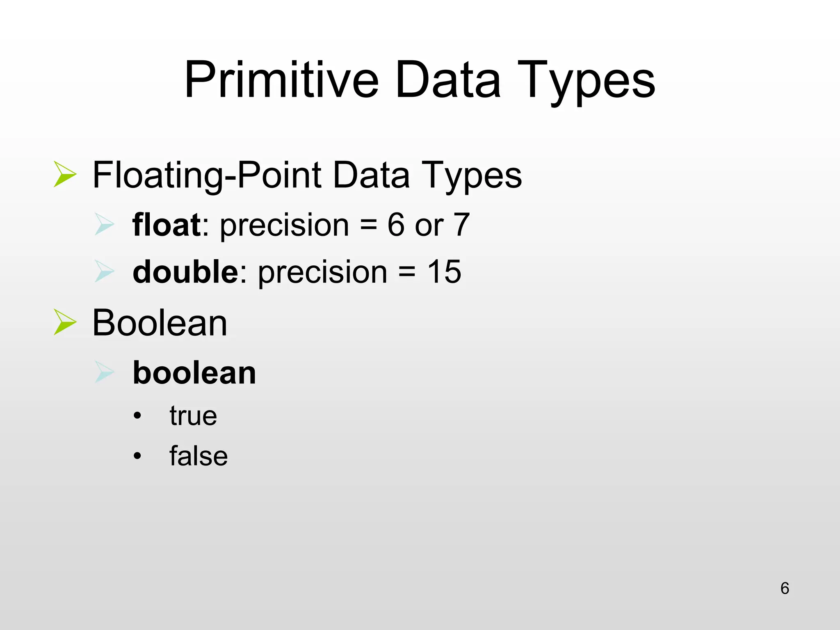This screenshot has width=840, height=630.
Task: Click the bold lowercase boolean keyword
Action: 194,373
